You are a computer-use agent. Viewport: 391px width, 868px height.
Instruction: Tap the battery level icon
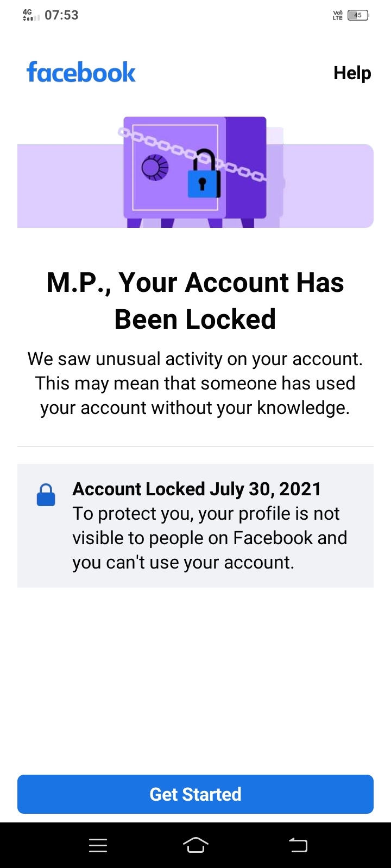pos(358,15)
